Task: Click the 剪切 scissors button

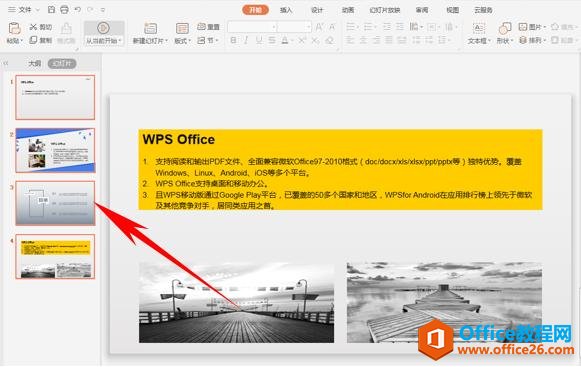Action: [41, 27]
